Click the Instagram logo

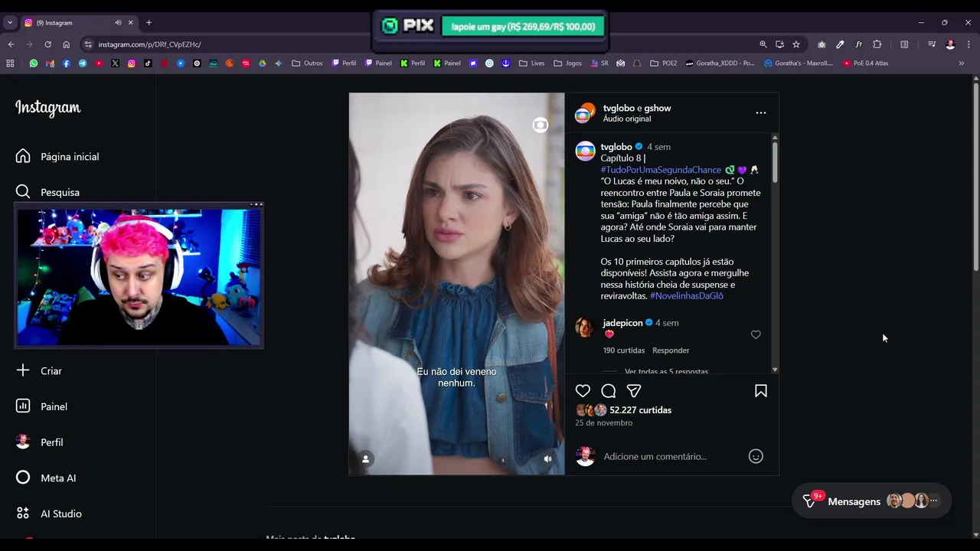click(47, 108)
